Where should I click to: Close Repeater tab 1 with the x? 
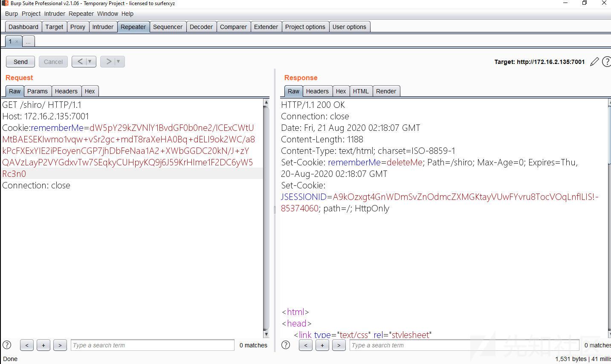pyautogui.click(x=17, y=42)
